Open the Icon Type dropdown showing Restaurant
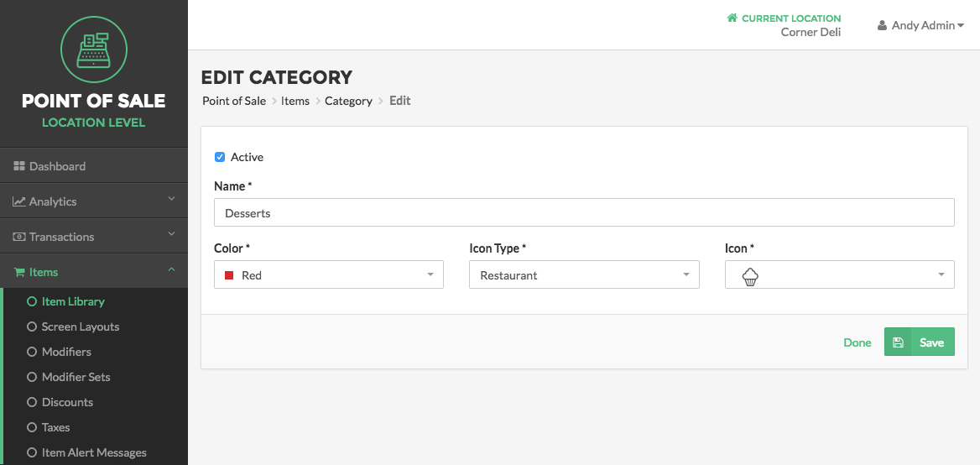This screenshot has height=465, width=980. (x=584, y=274)
